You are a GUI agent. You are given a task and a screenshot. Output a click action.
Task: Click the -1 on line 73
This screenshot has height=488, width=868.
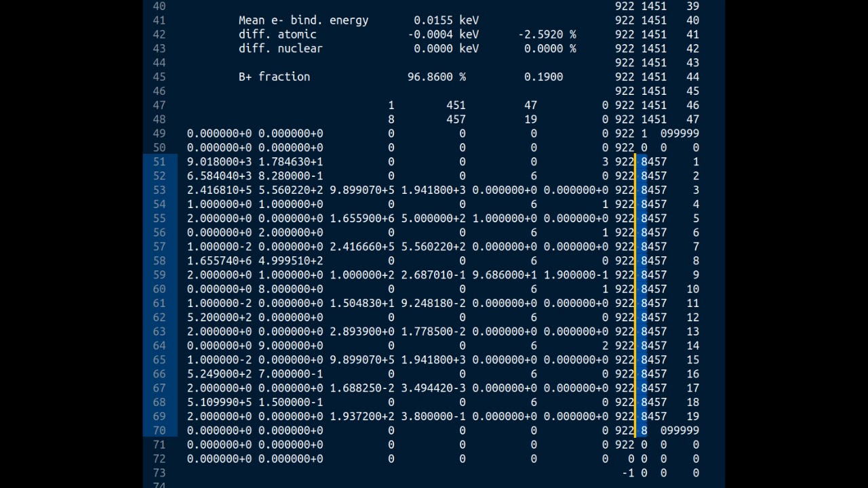click(628, 473)
